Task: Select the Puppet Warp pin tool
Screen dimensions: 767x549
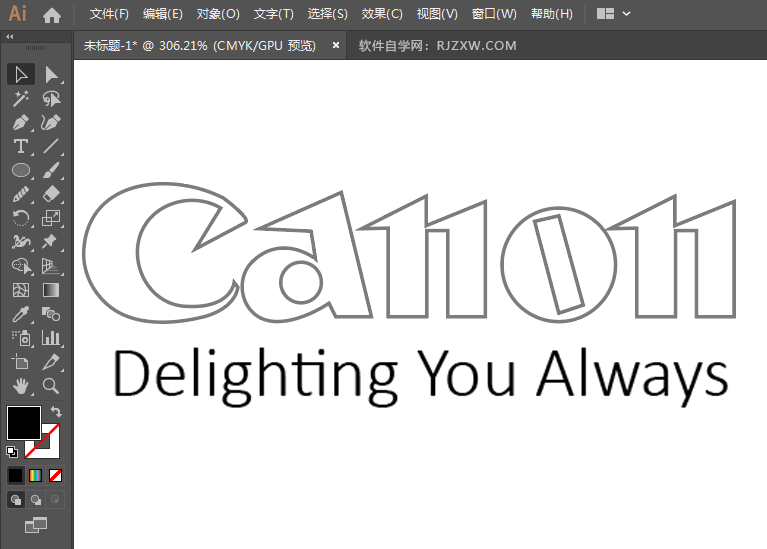Action: (x=51, y=242)
